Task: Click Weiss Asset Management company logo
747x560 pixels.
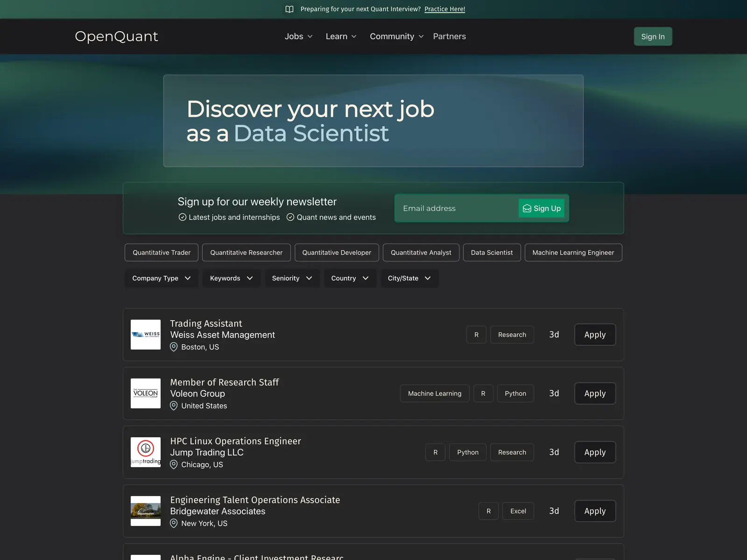Action: 146,335
